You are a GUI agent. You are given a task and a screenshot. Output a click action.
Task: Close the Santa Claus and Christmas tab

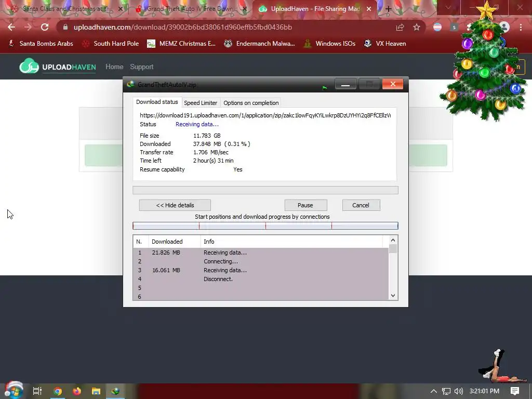[x=121, y=9]
